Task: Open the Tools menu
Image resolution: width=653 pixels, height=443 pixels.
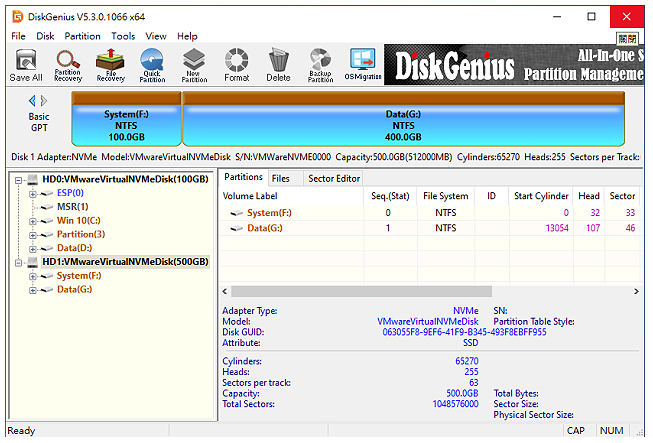Action: coord(123,36)
